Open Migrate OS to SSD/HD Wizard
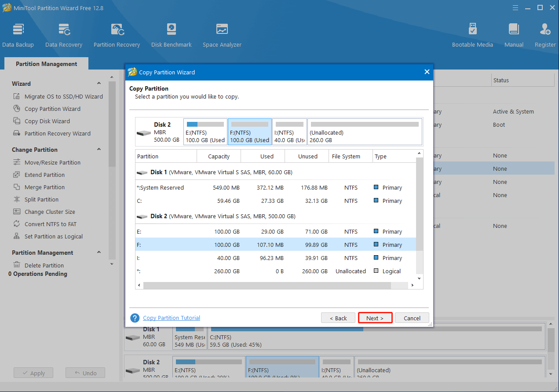 [63, 96]
